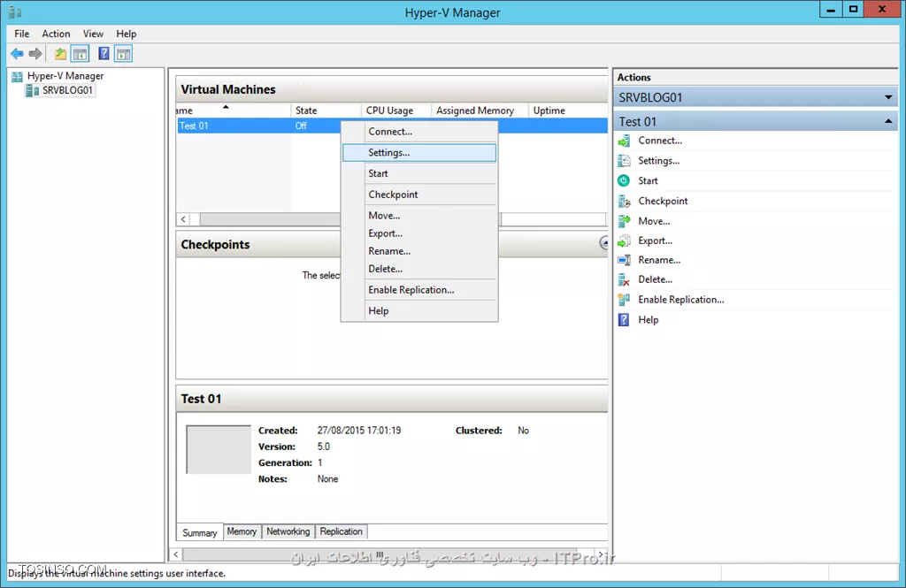Viewport: 906px width, 588px height.
Task: Switch to the Memory tab
Action: click(242, 531)
